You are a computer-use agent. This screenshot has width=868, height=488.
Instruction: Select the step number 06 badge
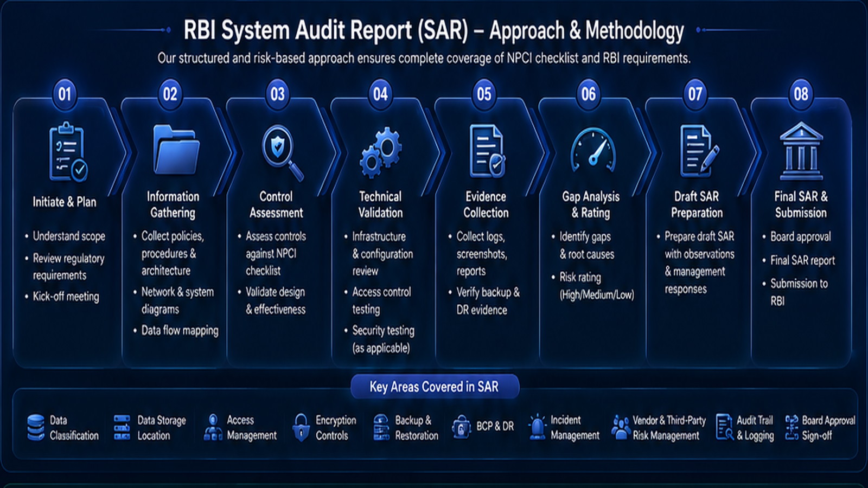[x=589, y=94]
